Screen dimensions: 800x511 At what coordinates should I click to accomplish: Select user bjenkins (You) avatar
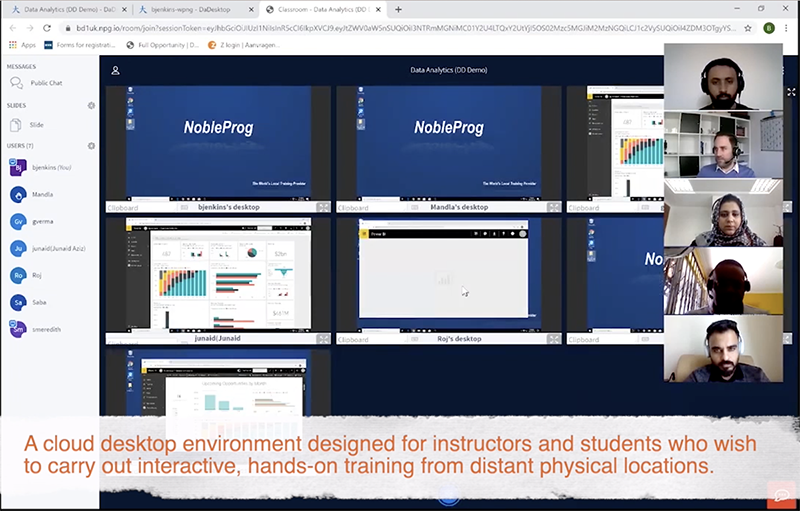(18, 167)
